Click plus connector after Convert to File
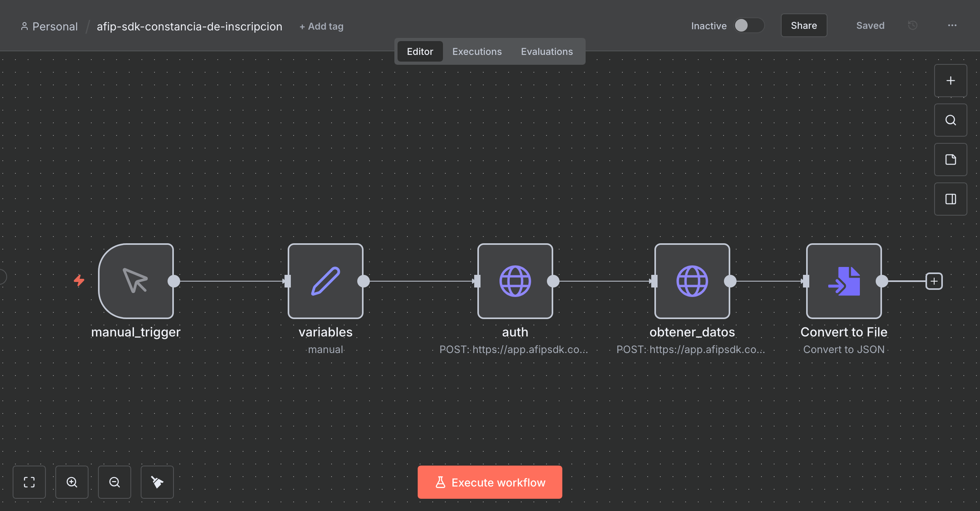Screen dimensions: 980x511 [x=934, y=281]
